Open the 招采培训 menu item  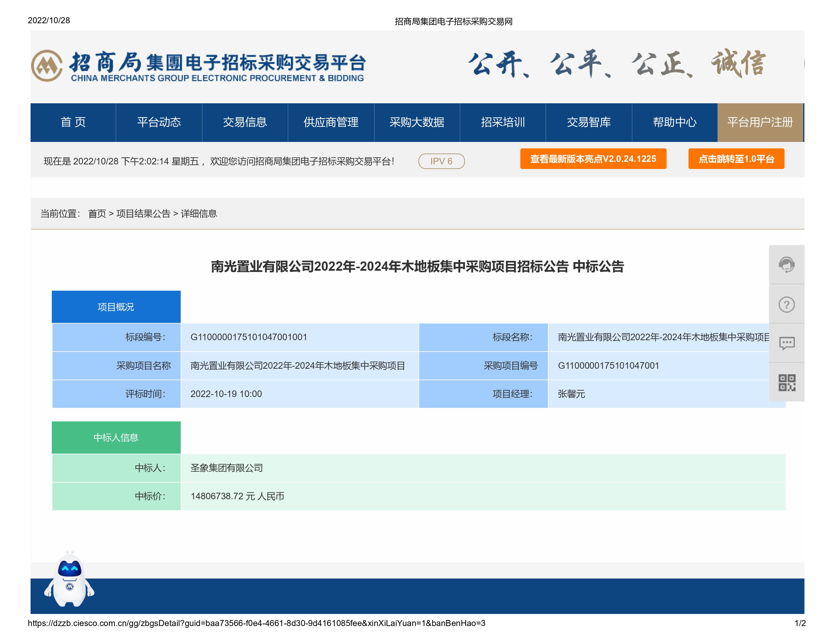pyautogui.click(x=502, y=122)
